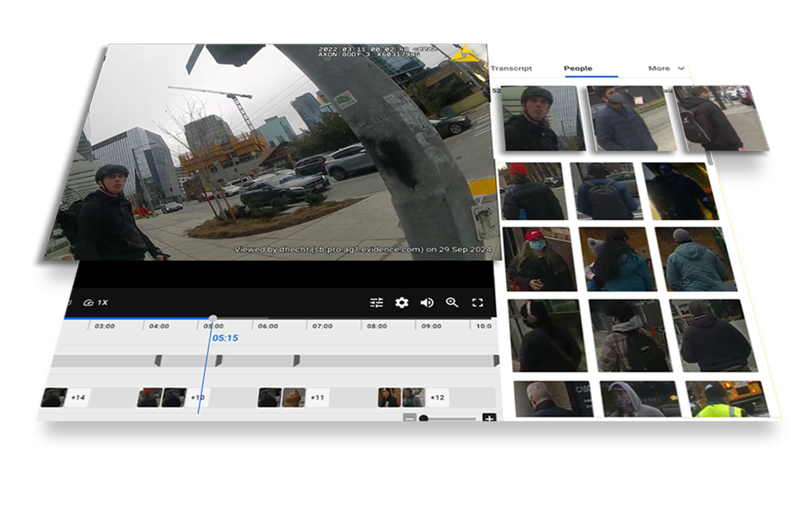Mute the video with the speaker icon

click(x=427, y=303)
